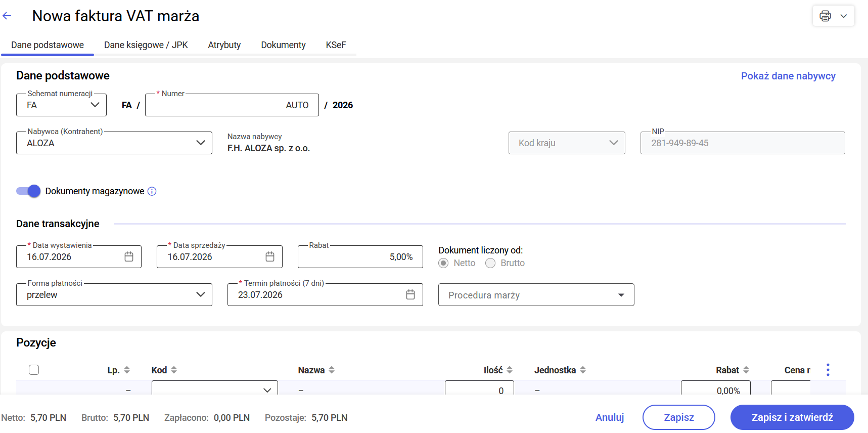
Task: Switch to the Dane podstawowe tab
Action: tap(48, 45)
